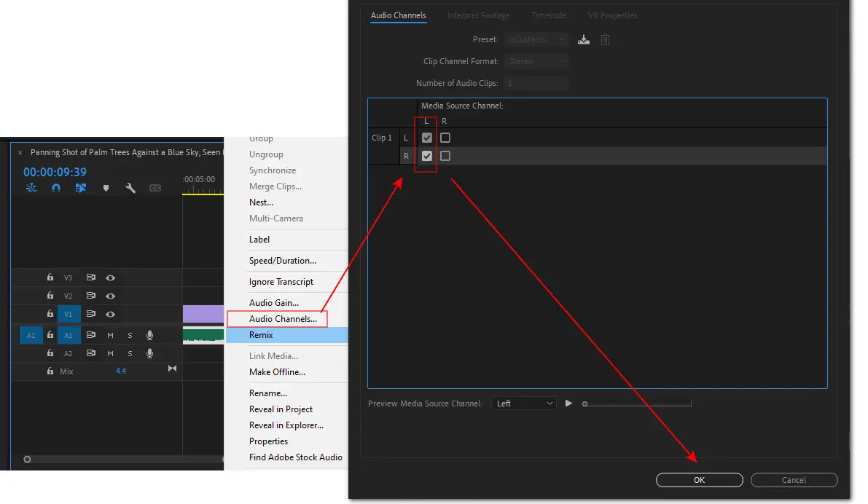Save the current audio channel preset
Image resolution: width=868 pixels, height=504 pixels.
click(584, 40)
